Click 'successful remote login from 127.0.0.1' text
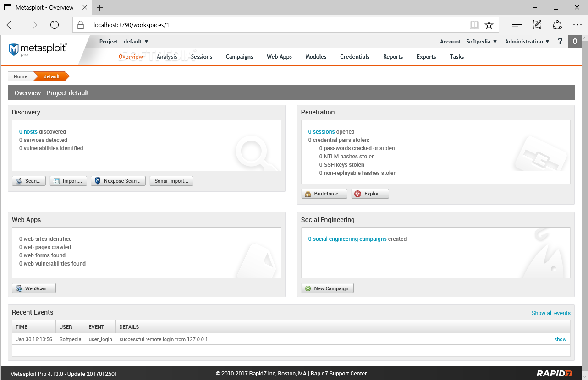This screenshot has height=380, width=588. click(164, 339)
